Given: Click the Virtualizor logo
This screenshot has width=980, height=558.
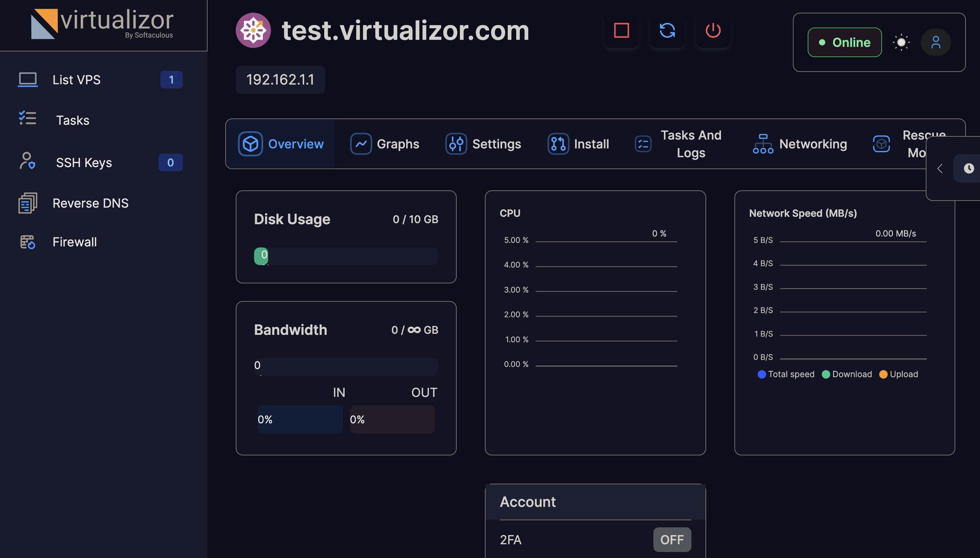Looking at the screenshot, I should tap(102, 24).
